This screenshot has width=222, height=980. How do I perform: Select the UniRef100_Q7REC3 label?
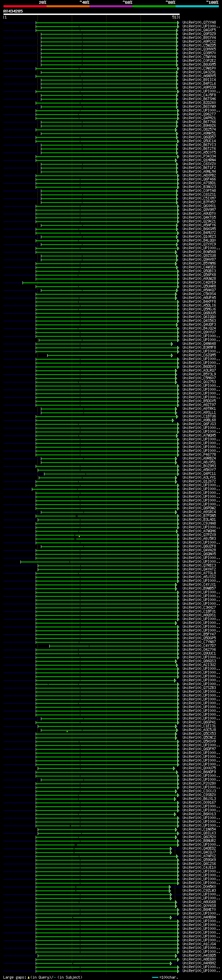(199, 565)
